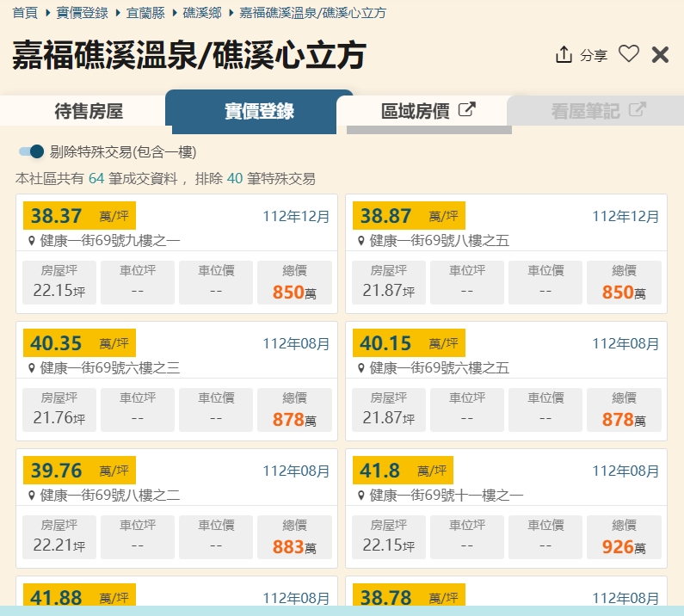This screenshot has height=616, width=684.
Task: Go to 首頁 breadcrumb link
Action: 25,13
